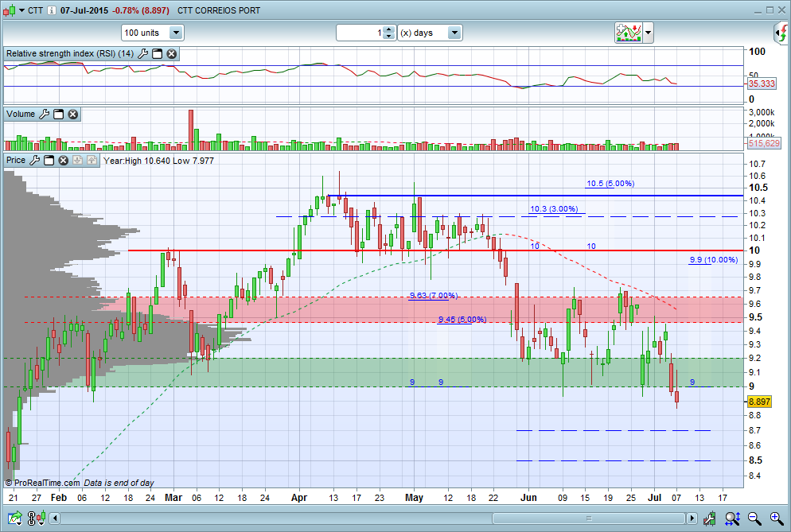Open the CTT instrument info icon

pos(52,10)
